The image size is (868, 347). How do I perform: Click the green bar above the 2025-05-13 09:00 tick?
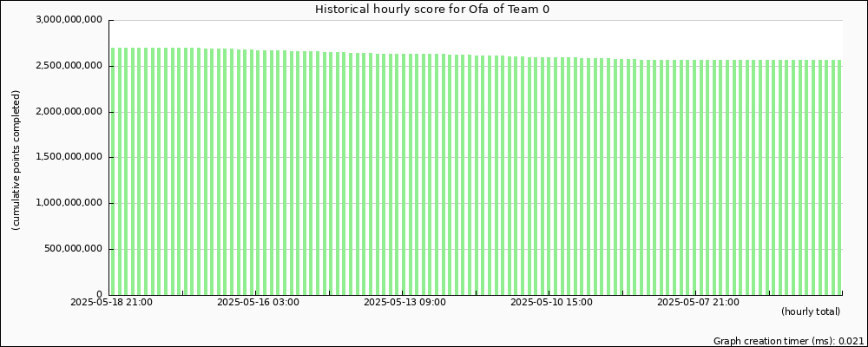pyautogui.click(x=404, y=173)
